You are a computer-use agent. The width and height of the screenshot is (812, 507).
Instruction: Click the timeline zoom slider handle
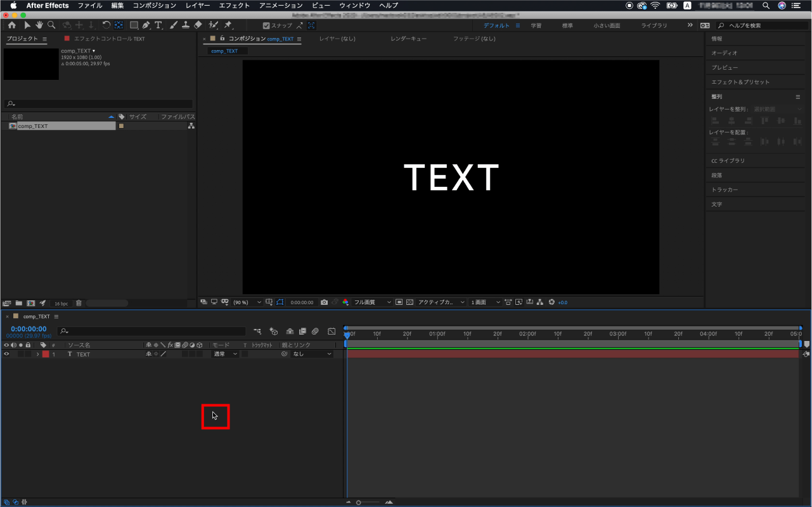point(359,503)
